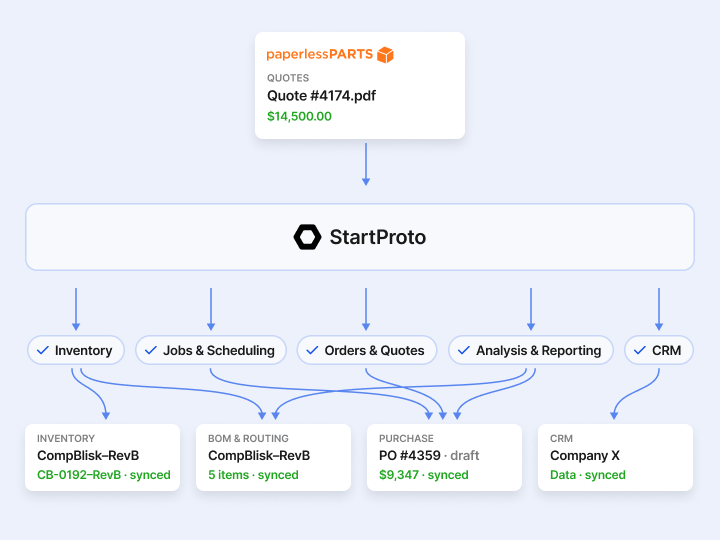Click the 5 items · synced status
720x540 pixels.
(253, 475)
